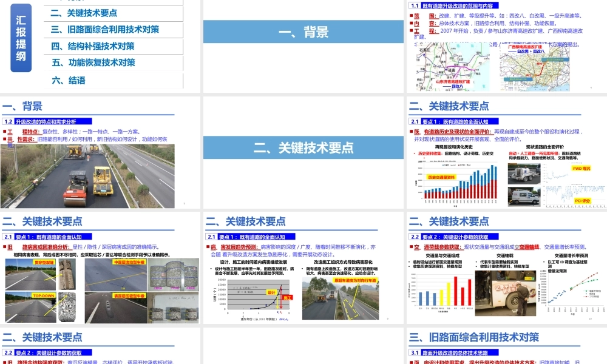Click the stacked red-blue traffic history bar chart
The width and height of the screenshot is (607, 364).
(x=457, y=183)
